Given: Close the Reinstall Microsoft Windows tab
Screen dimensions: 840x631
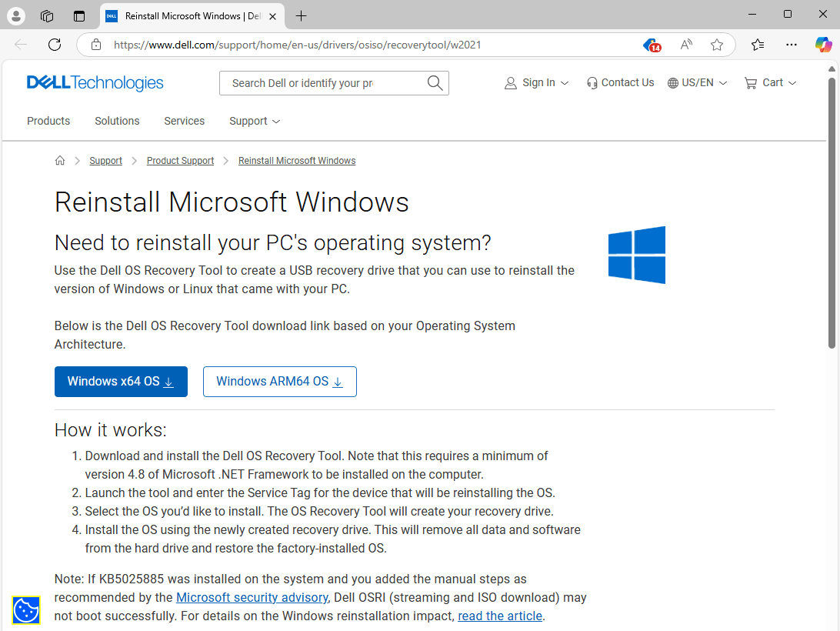Looking at the screenshot, I should (272, 17).
